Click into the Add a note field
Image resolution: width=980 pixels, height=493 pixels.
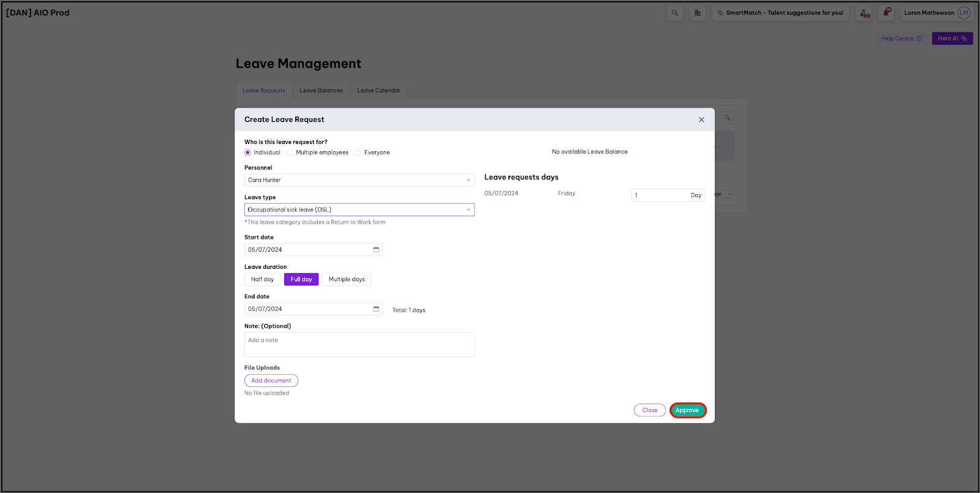359,345
